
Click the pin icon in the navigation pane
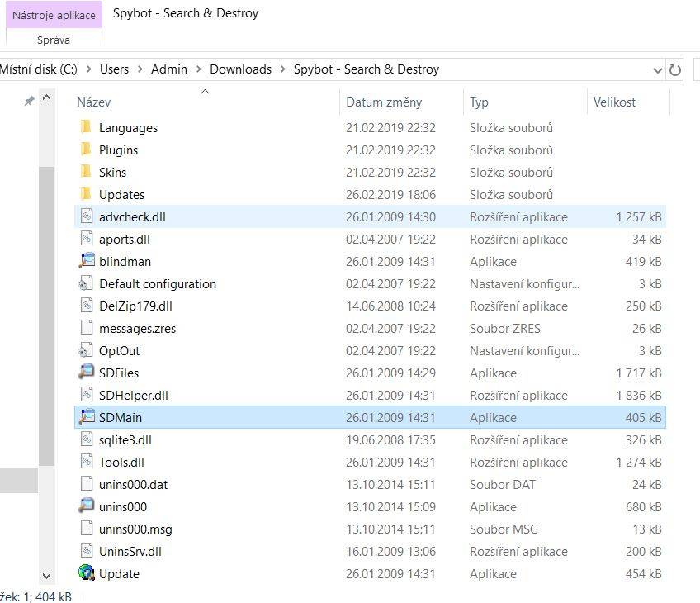(x=29, y=101)
